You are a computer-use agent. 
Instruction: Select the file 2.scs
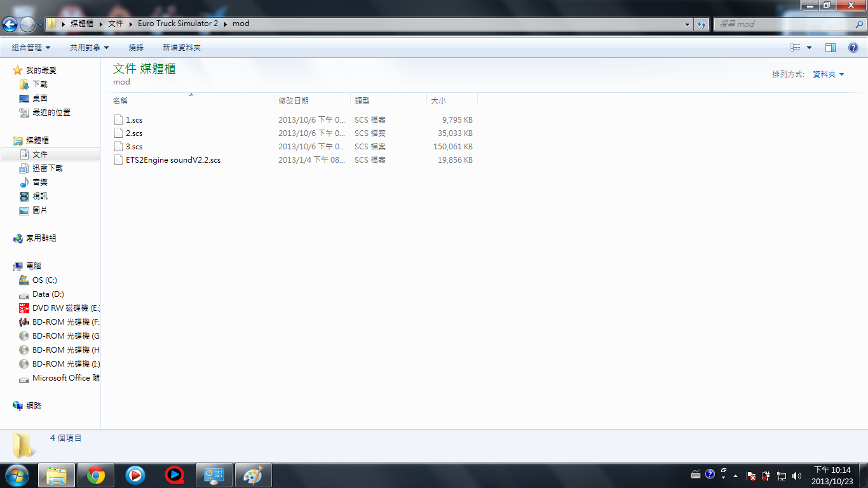coord(134,133)
